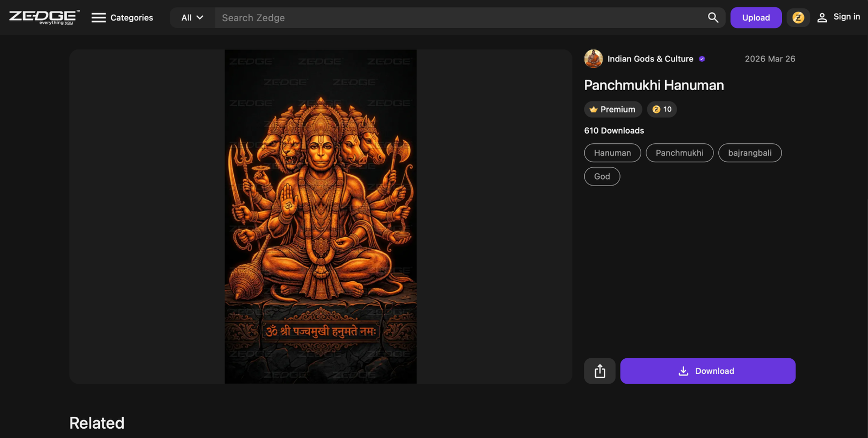
Task: Click the 610 Downloads text
Action: (614, 131)
